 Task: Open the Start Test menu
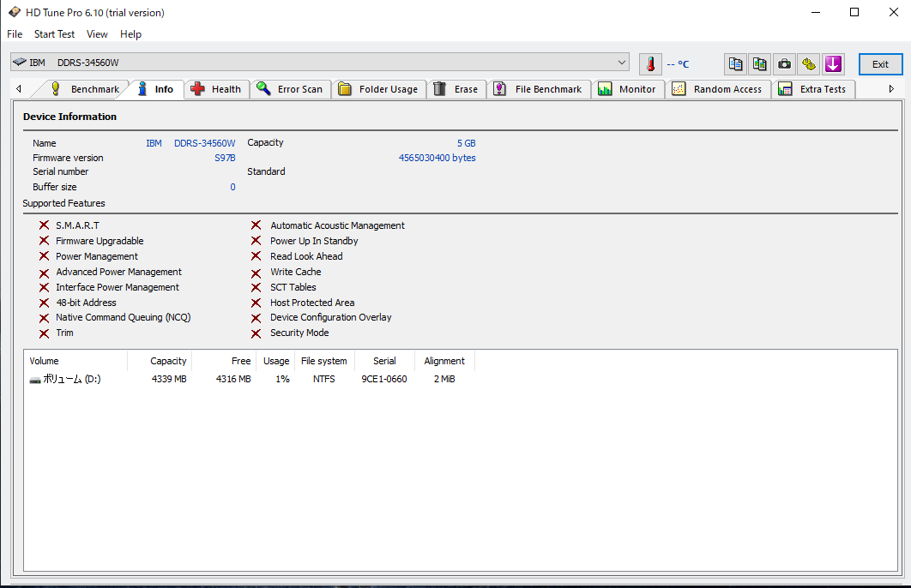tap(54, 34)
